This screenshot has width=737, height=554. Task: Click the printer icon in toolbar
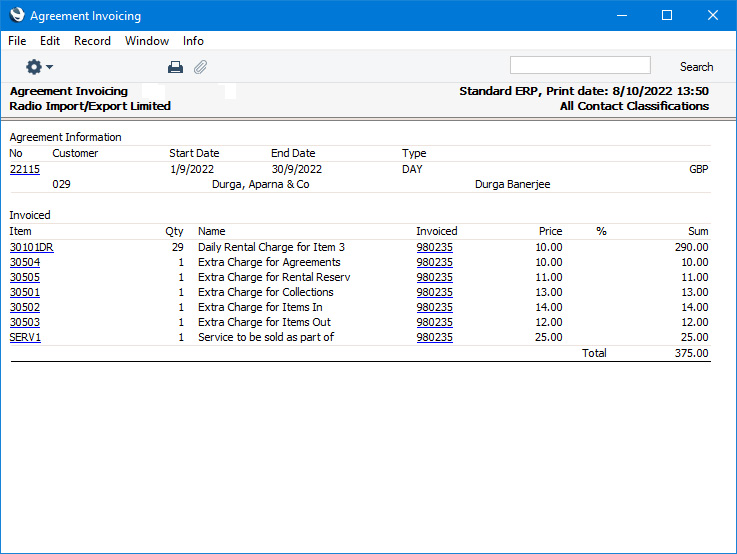point(175,67)
